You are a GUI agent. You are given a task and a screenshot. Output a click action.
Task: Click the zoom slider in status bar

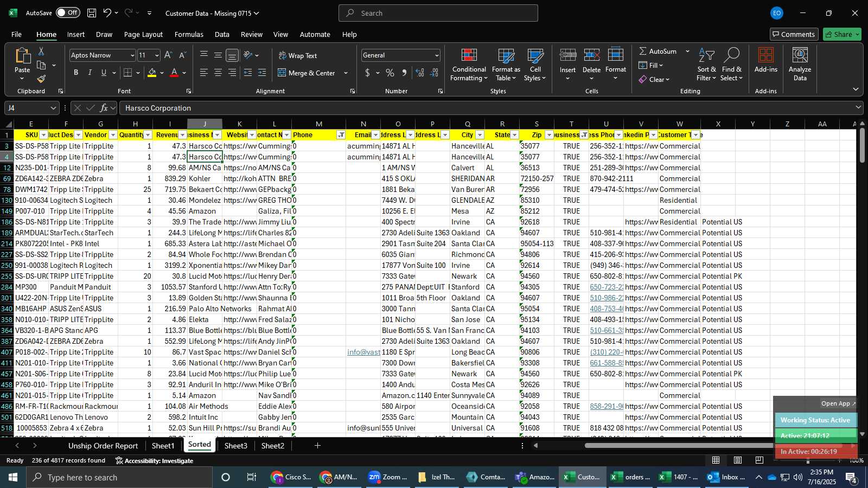[x=807, y=460]
